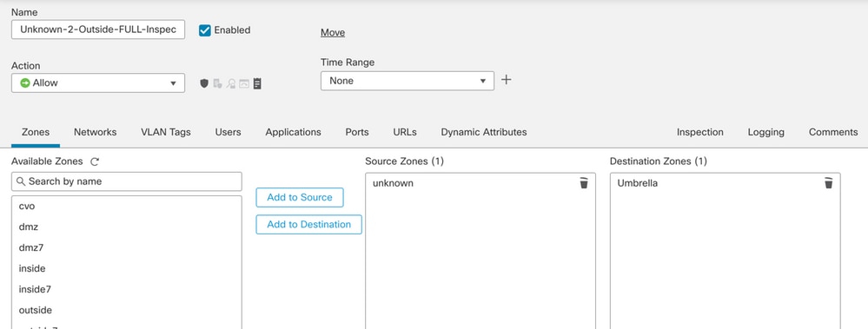
Task: Click the logging clipboard icon beside Action
Action: tap(257, 83)
